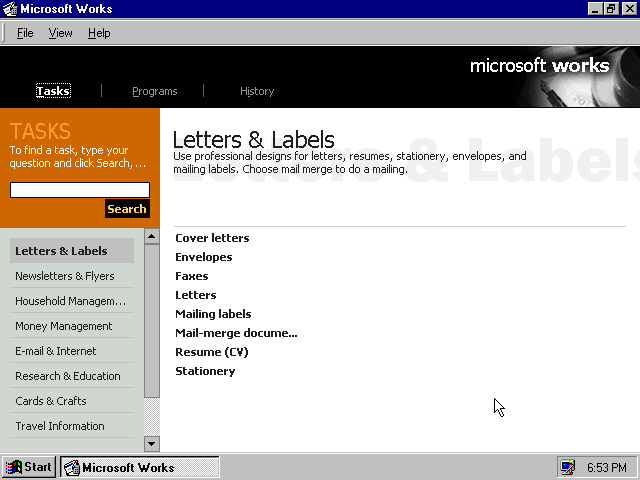
Task: Click the task search input field
Action: pos(80,190)
